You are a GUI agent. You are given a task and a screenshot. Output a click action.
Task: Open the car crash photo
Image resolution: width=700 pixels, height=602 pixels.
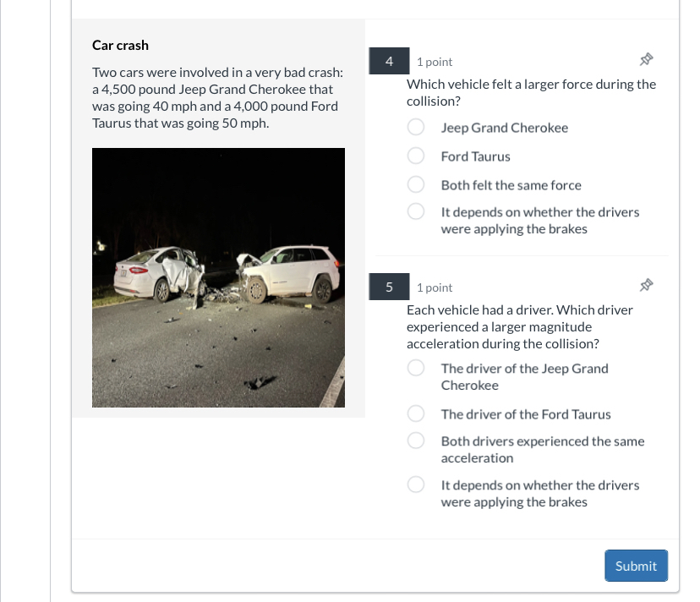tap(218, 277)
